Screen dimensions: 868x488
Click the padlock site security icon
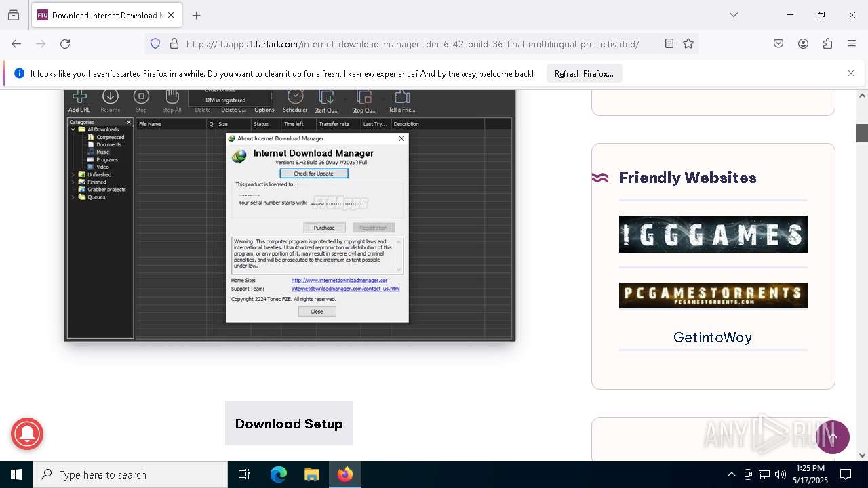click(174, 44)
